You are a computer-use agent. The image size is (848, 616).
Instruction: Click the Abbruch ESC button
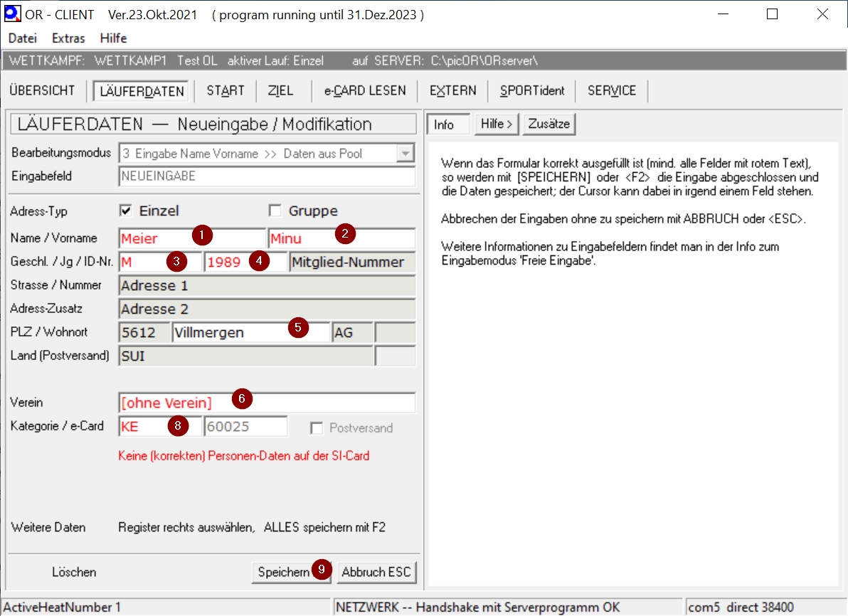(376, 572)
